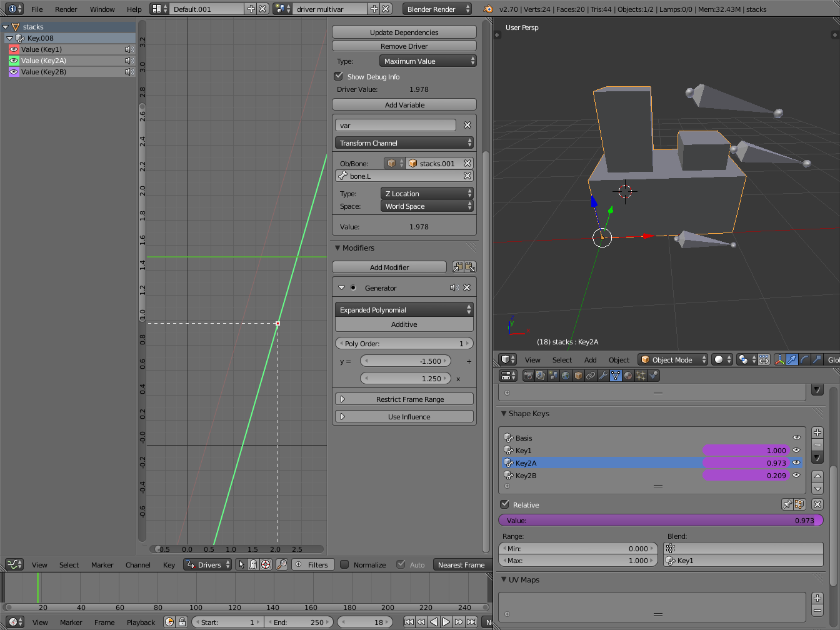
Task: Click the Key2A shape key value slider
Action: [x=746, y=463]
